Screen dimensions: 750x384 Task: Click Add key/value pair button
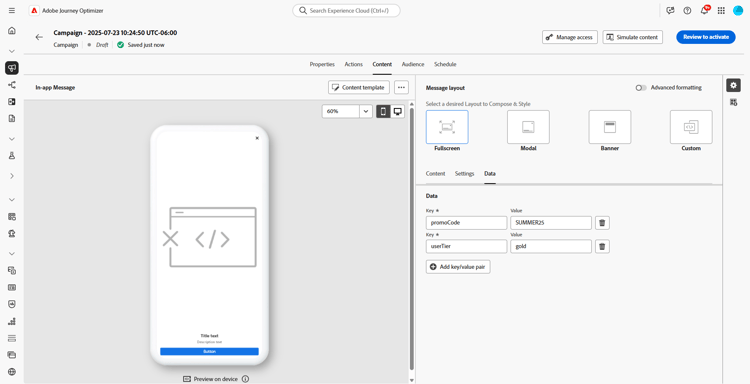coord(458,267)
